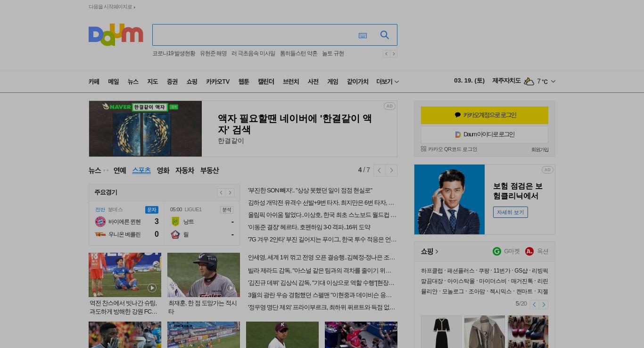The image size is (644, 348).
Task: Click Daum 아이디로 로그인 button
Action: (x=485, y=134)
